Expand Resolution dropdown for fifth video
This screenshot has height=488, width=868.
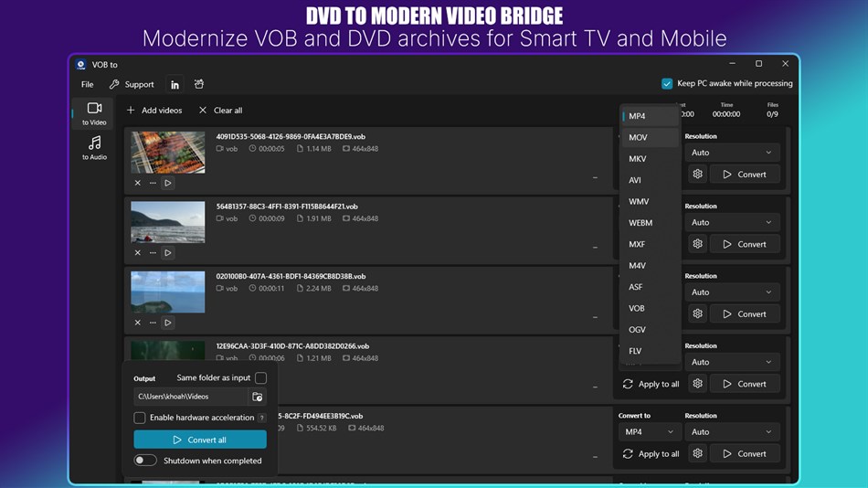[x=732, y=431]
